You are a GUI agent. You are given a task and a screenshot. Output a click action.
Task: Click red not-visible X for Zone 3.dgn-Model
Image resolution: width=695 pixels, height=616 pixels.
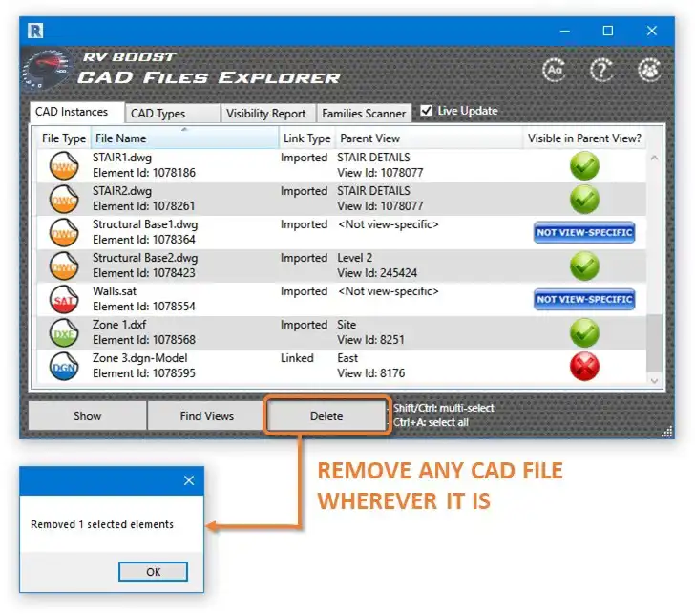584,366
